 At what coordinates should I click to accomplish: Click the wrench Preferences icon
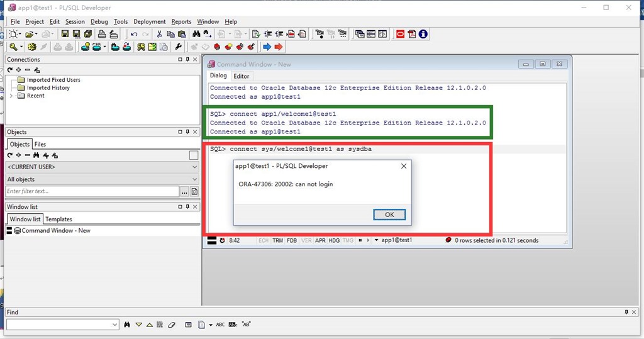178,47
